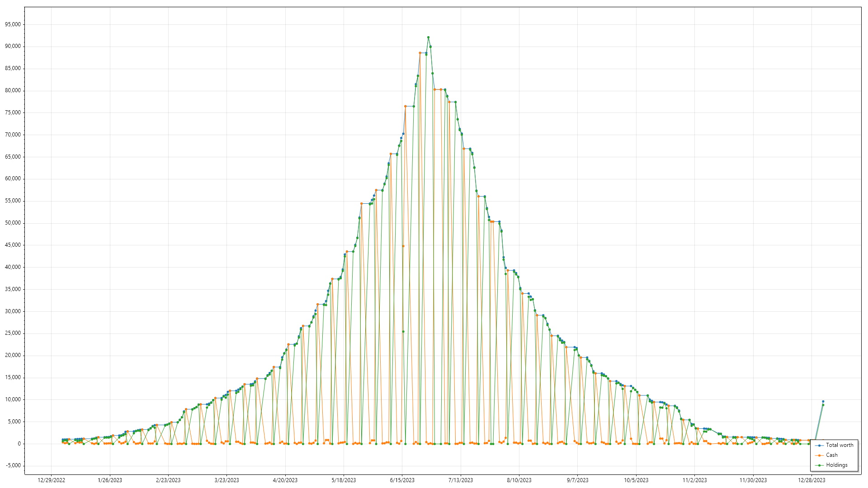Click the 0 y-axis label
This screenshot has width=868, height=488.
(x=19, y=444)
